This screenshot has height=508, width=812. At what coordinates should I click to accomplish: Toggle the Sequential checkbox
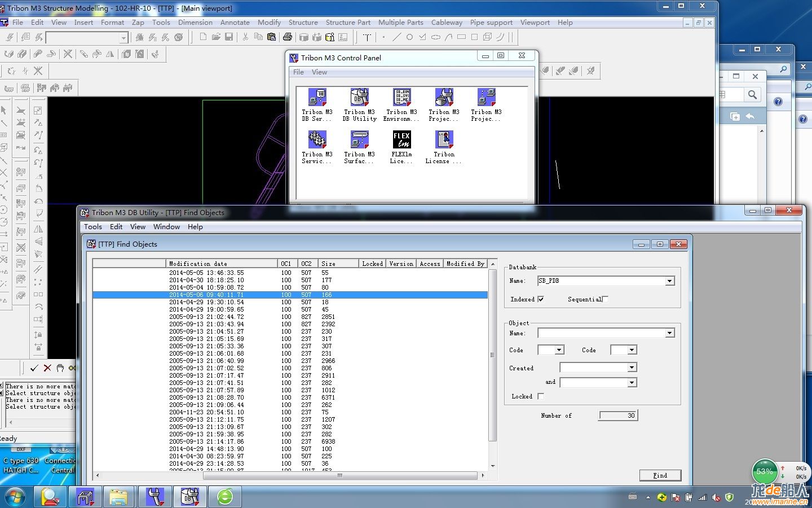[x=605, y=299]
